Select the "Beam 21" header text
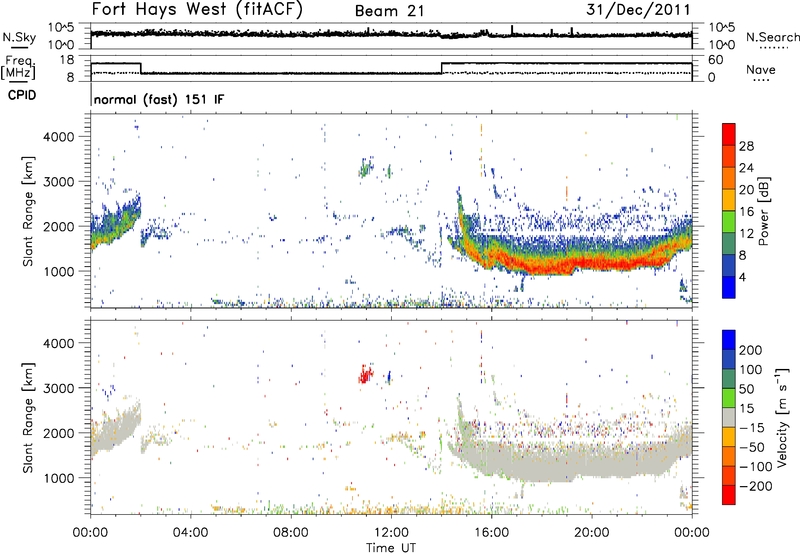This screenshot has height=554, width=800. pyautogui.click(x=389, y=11)
